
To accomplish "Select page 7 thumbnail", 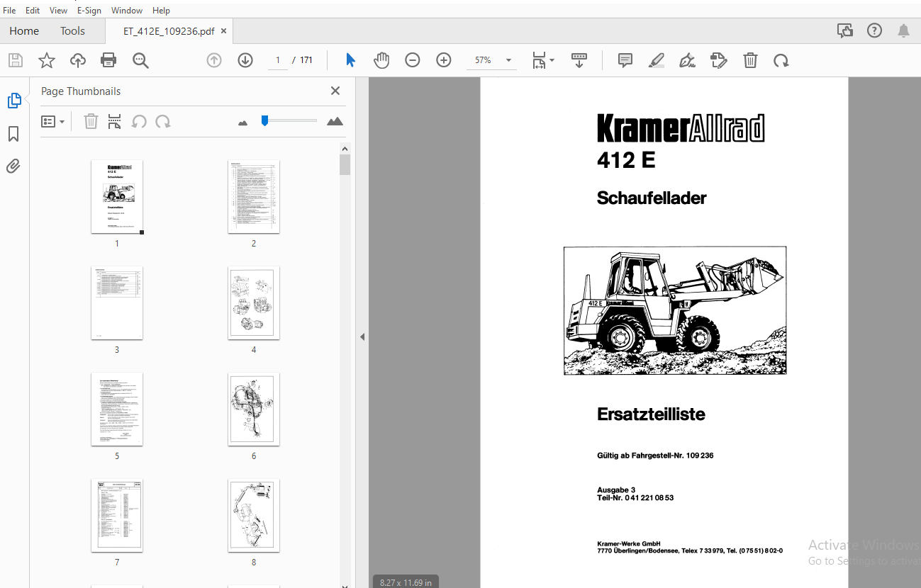I will click(x=117, y=515).
